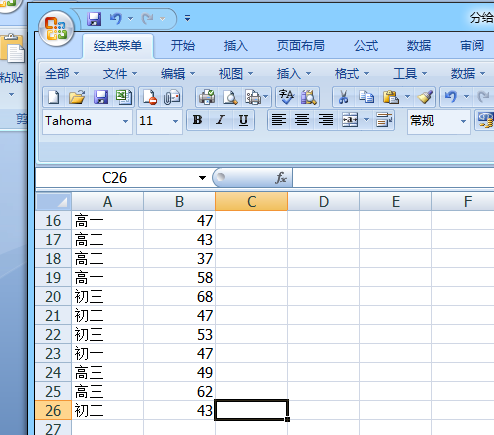Open the 视图 menu
Viewport: 494px width, 435px height.
(236, 74)
